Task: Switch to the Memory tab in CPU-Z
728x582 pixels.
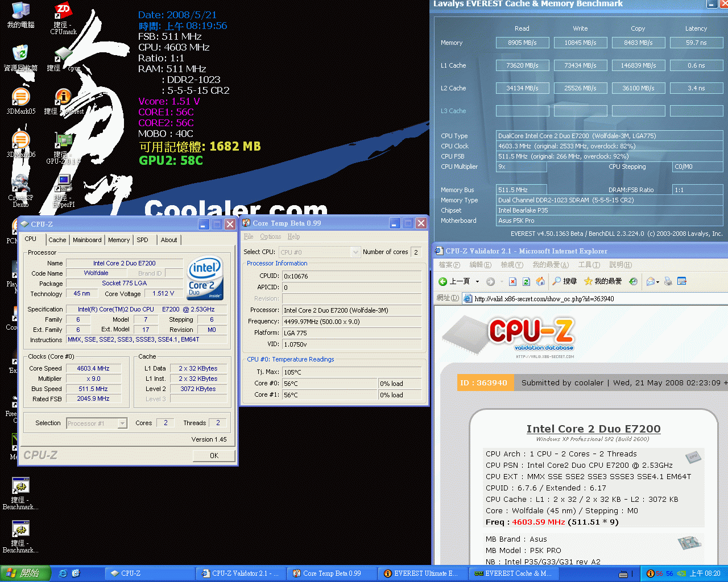Action: point(119,240)
